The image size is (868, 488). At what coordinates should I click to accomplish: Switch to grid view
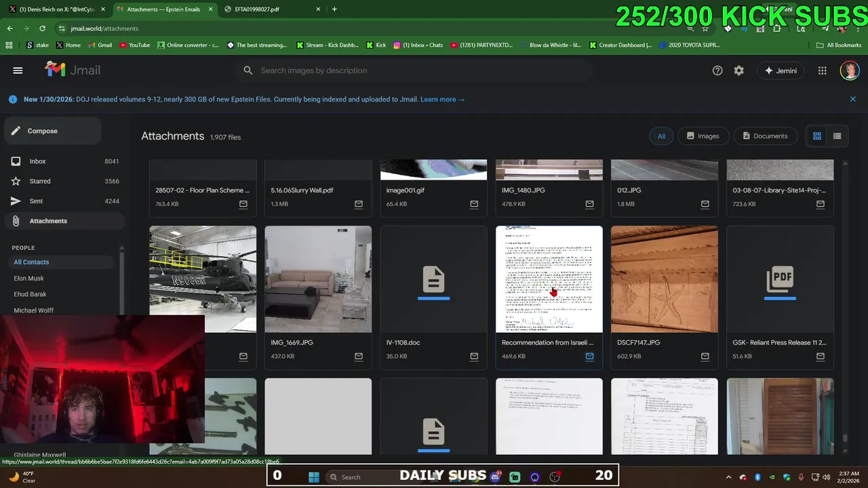coord(817,136)
